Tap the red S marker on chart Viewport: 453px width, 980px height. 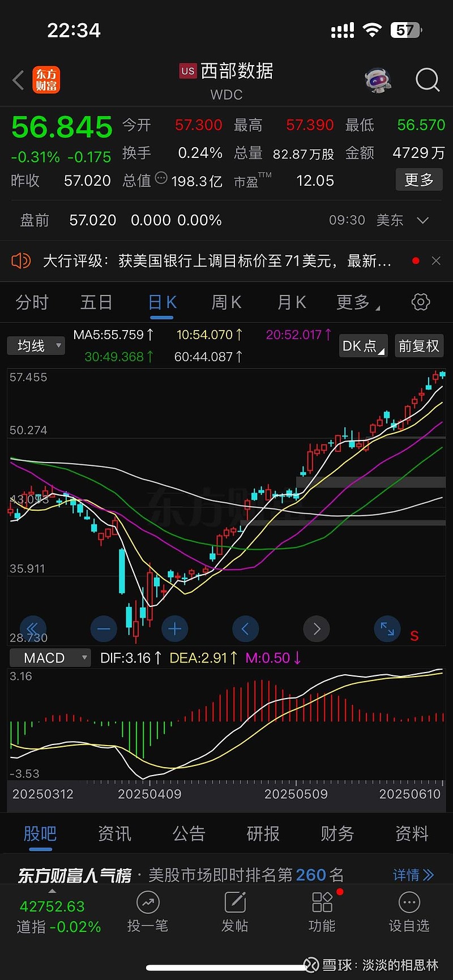click(414, 636)
